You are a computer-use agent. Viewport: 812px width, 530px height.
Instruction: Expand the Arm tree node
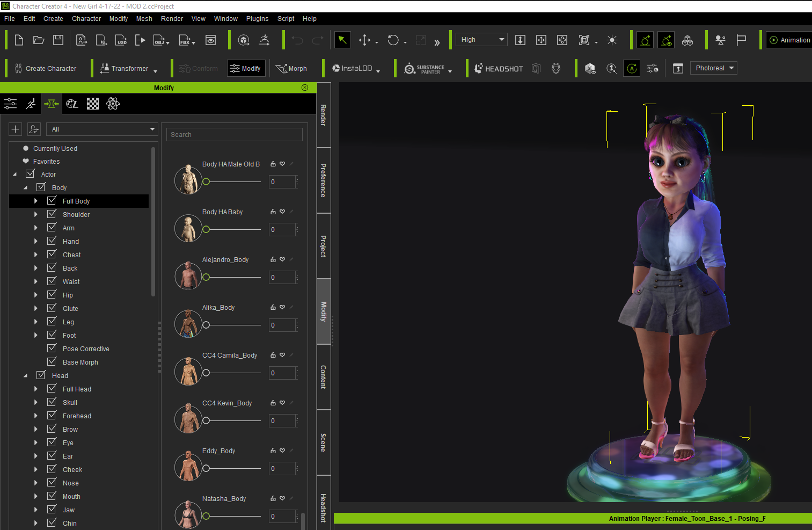click(36, 228)
